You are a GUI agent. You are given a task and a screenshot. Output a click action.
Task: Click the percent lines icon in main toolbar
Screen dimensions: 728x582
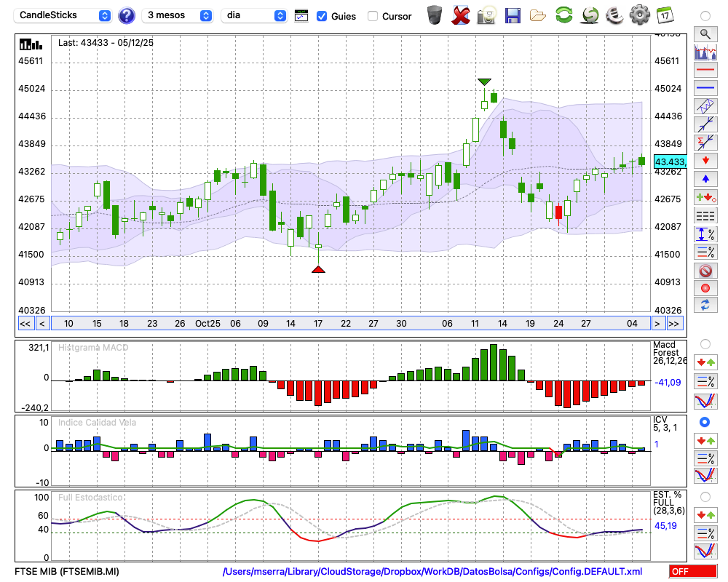(705, 252)
